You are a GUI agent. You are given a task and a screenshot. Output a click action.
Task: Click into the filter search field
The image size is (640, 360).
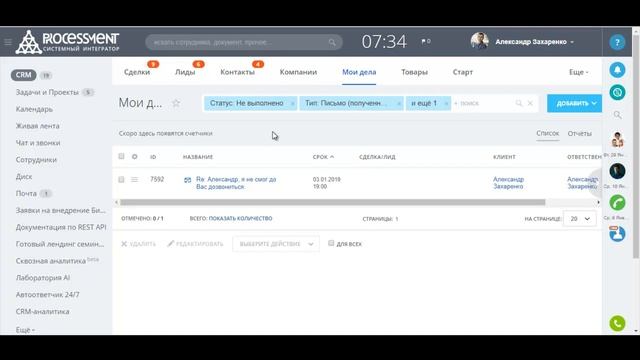(x=483, y=103)
